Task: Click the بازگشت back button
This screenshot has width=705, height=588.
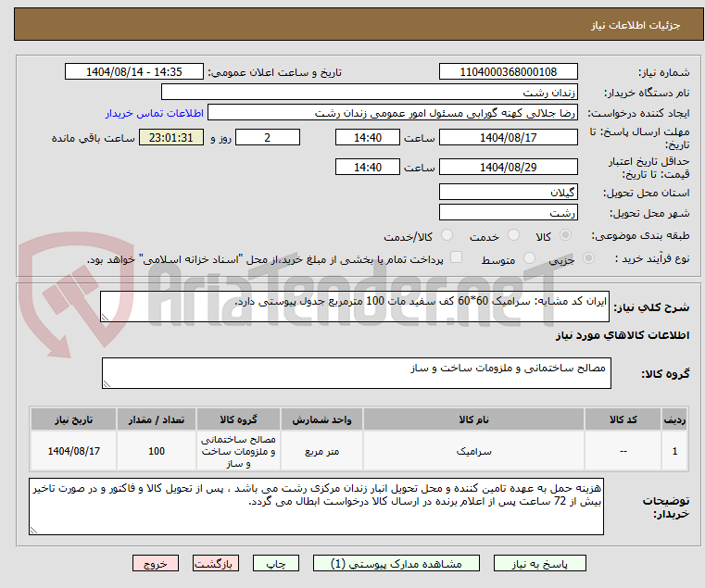Action: pos(216,563)
